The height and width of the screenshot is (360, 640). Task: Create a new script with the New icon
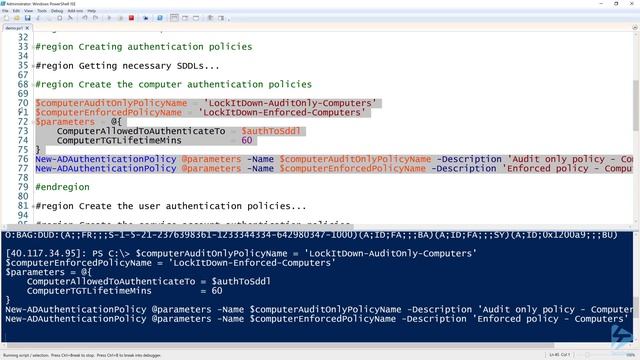[x=6, y=18]
